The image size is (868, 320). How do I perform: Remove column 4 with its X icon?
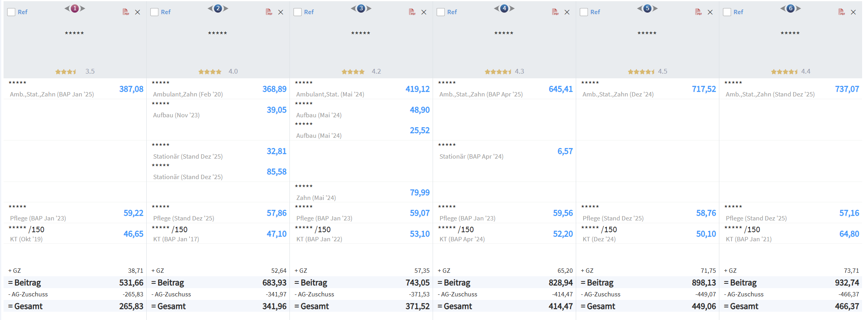coord(567,12)
